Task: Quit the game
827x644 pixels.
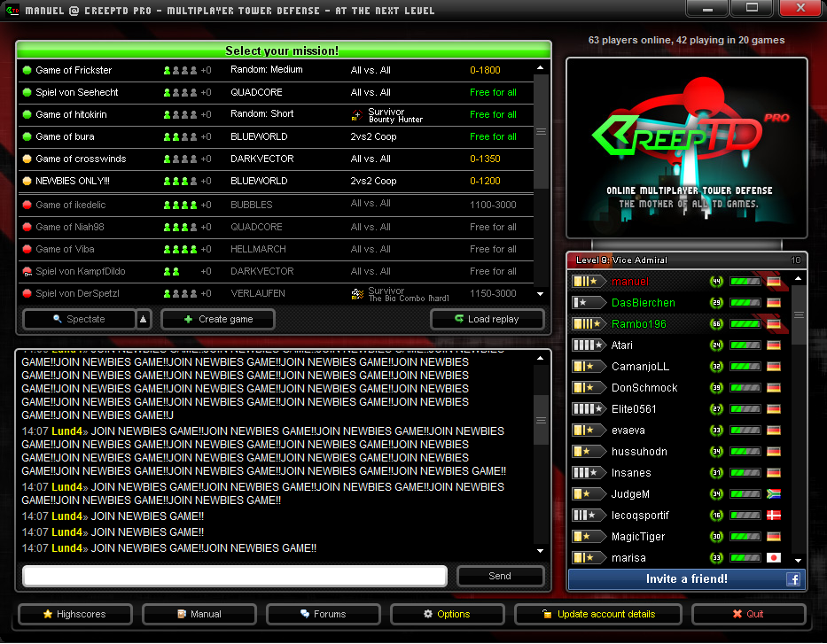Action: pyautogui.click(x=748, y=615)
